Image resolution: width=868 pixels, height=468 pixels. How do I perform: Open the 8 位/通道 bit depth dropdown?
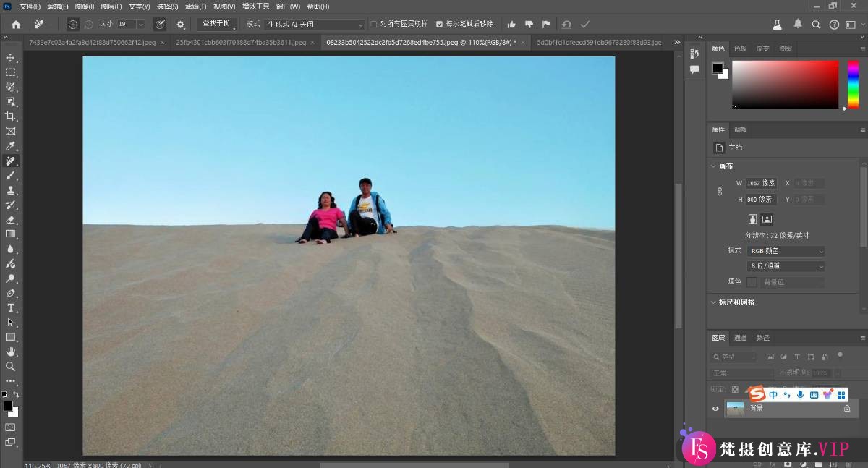click(786, 266)
